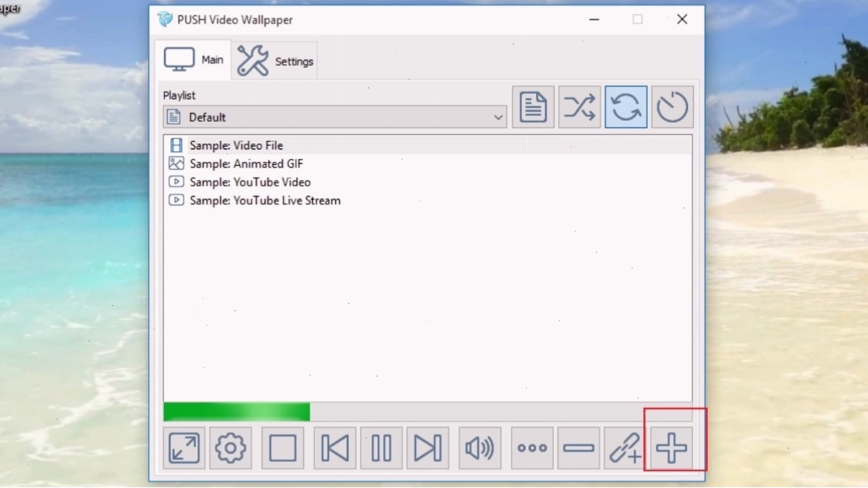Expand the Default playlist dropdown
Viewport: 868px width, 488px height.
[x=335, y=117]
